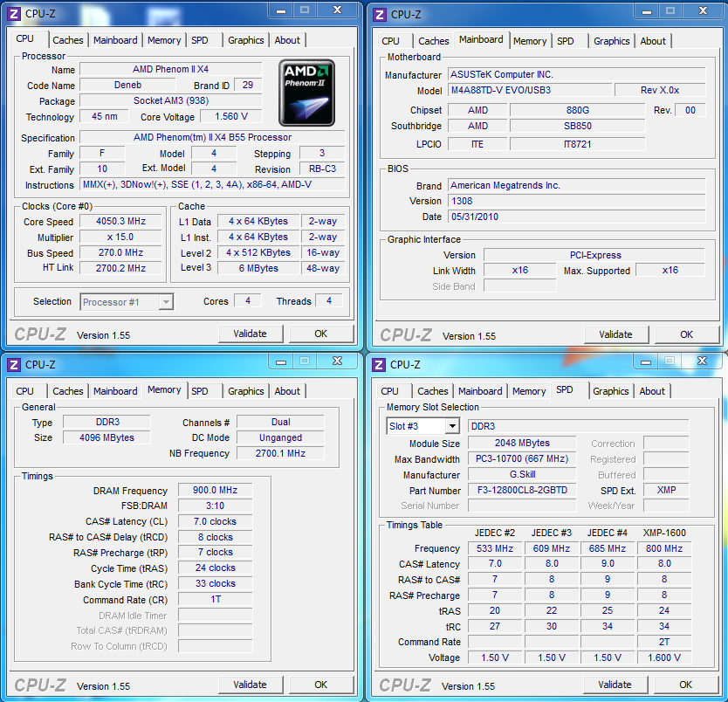Close the Memory CPU-Z window
The width and height of the screenshot is (728, 702).
click(338, 361)
